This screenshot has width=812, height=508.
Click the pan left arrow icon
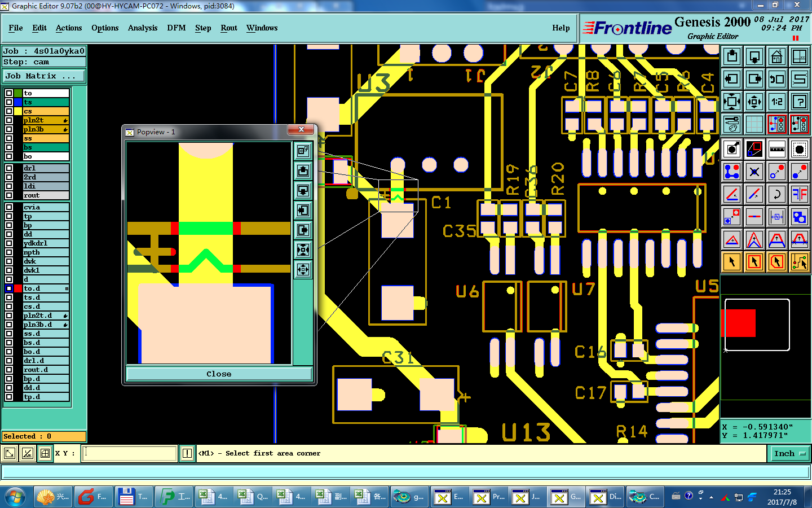(x=732, y=79)
